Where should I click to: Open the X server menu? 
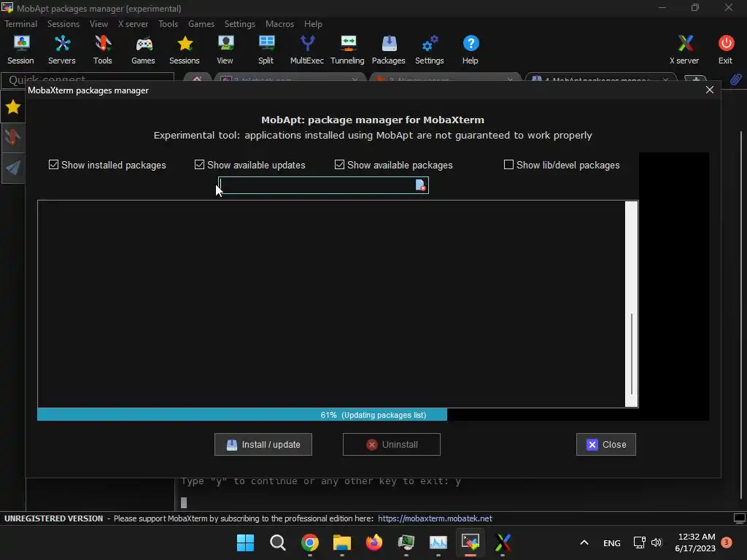[x=133, y=24]
